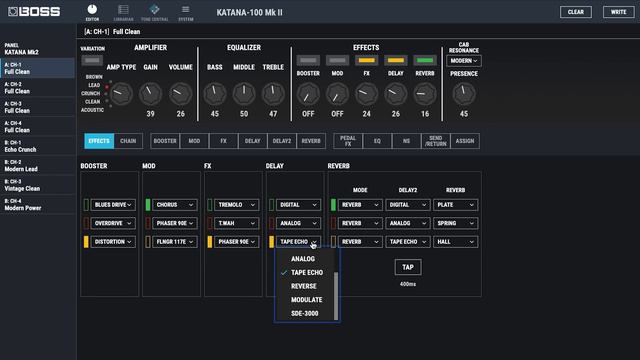
Task: Open the Librarian icon
Action: [x=123, y=12]
